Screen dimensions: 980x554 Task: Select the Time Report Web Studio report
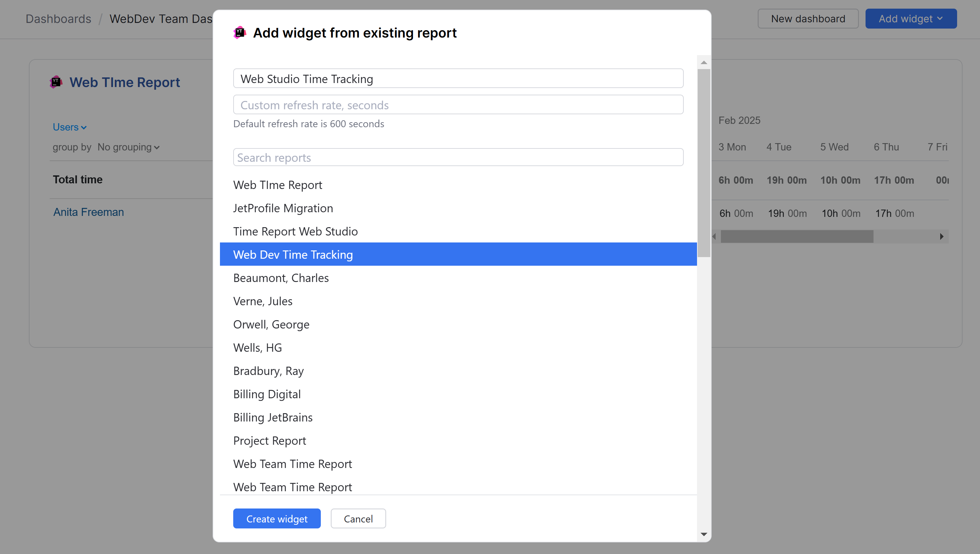[295, 231]
